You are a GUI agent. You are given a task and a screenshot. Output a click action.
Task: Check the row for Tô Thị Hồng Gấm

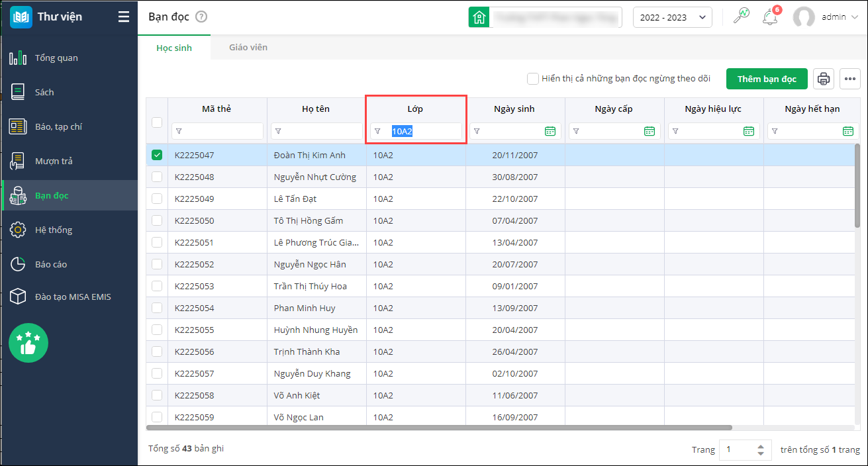(x=157, y=220)
